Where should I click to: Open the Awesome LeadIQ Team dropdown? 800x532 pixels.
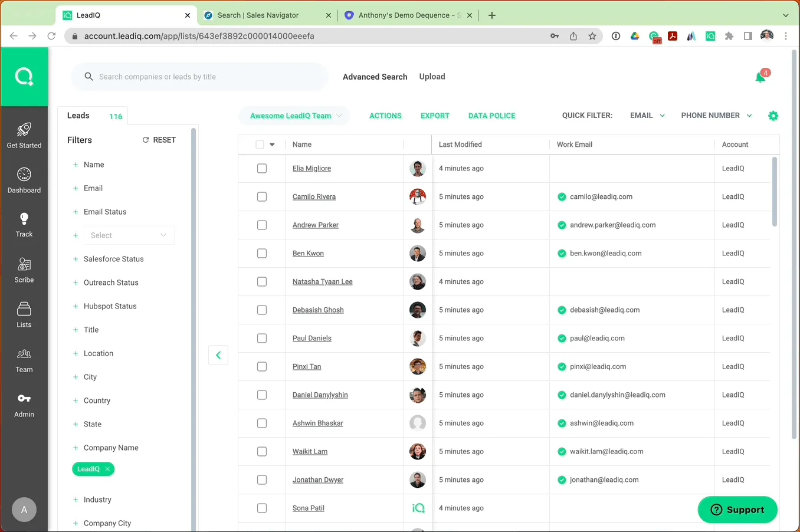tap(295, 116)
